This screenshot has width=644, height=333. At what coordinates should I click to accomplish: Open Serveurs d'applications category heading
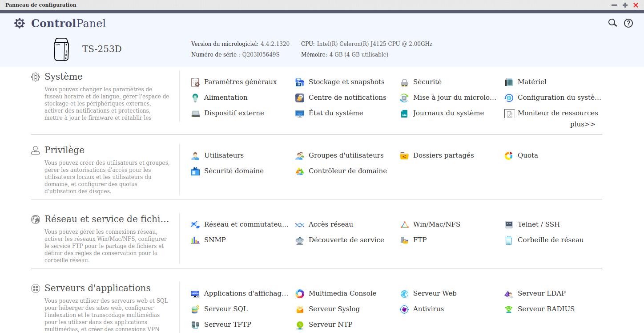point(97,288)
